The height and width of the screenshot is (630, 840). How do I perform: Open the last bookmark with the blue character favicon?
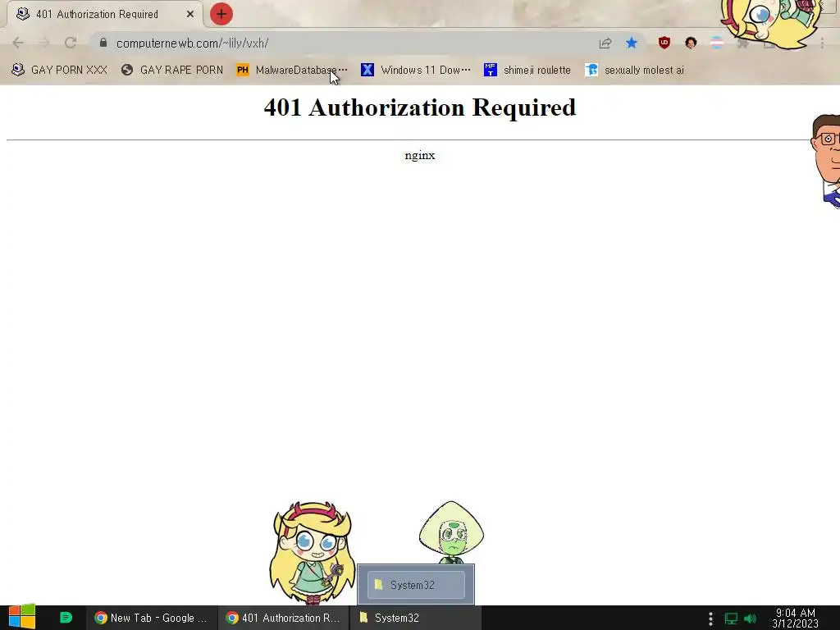[634, 70]
